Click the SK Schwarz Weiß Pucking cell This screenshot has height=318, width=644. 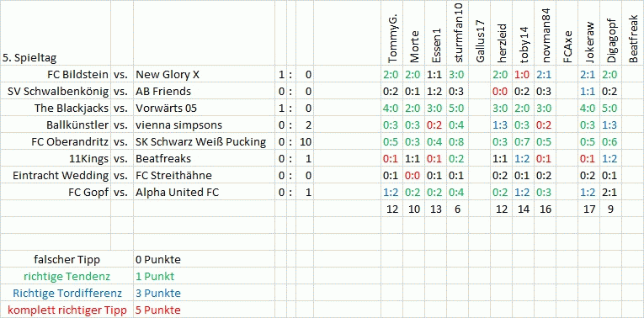tap(204, 142)
